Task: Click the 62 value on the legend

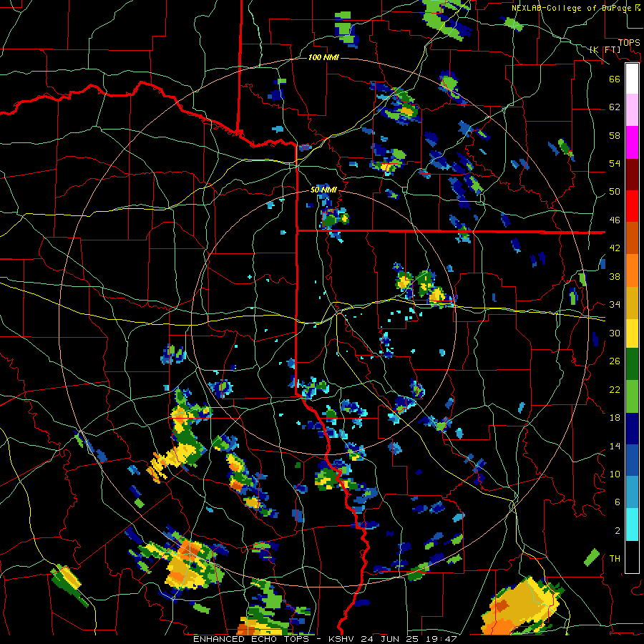Action: pos(615,107)
